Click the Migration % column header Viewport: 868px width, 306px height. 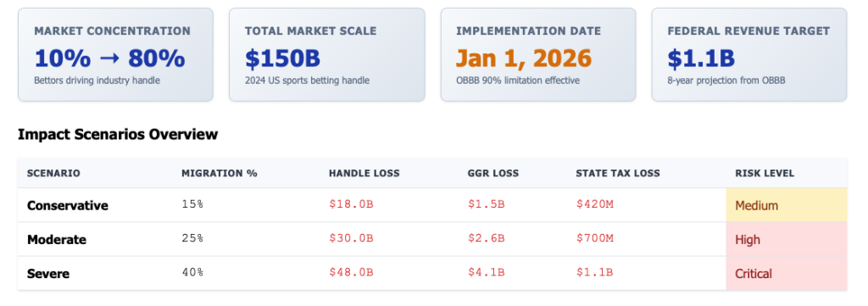click(x=220, y=173)
